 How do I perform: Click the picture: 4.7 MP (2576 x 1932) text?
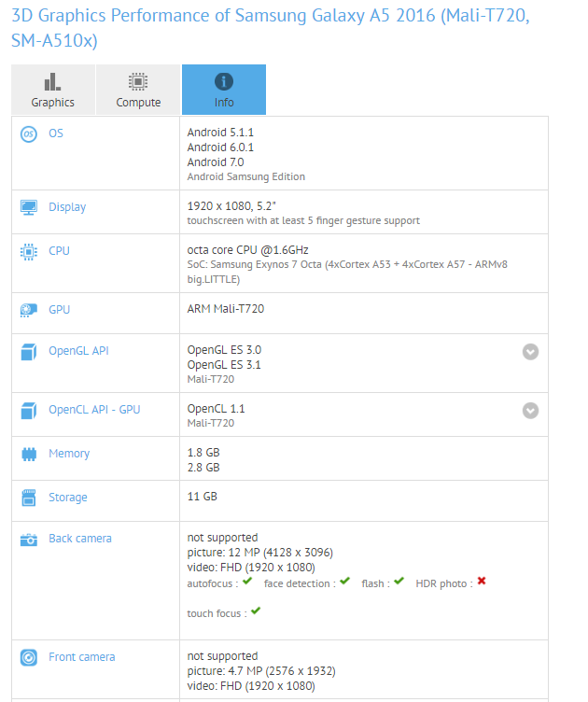(261, 671)
